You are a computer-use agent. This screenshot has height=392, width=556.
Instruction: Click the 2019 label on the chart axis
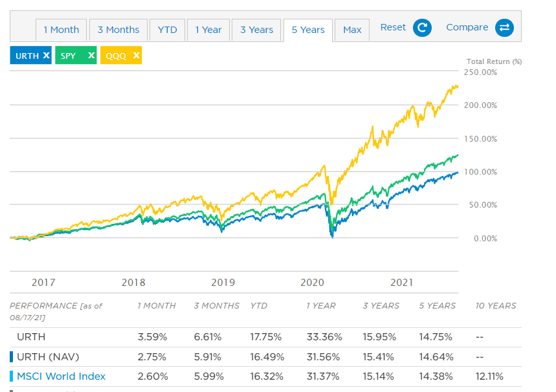[223, 283]
